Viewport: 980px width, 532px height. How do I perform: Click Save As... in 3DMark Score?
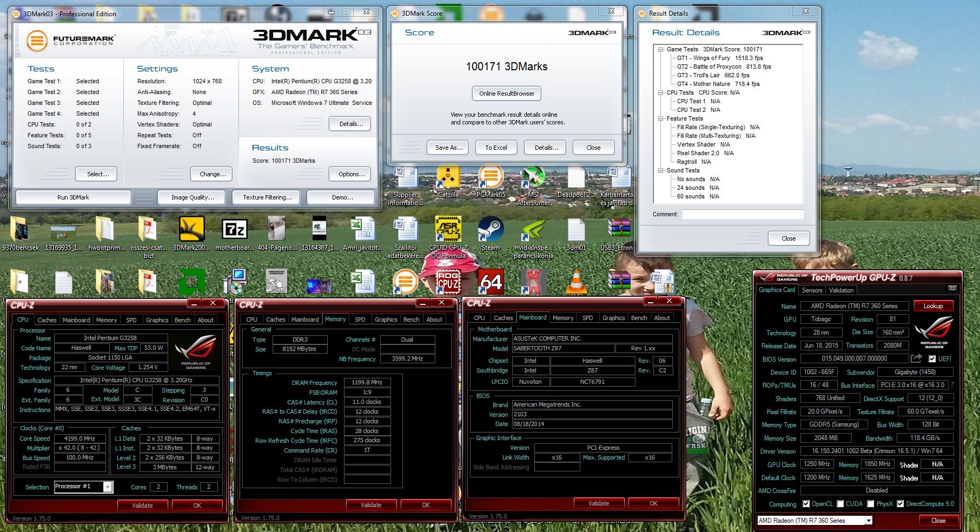pyautogui.click(x=449, y=148)
